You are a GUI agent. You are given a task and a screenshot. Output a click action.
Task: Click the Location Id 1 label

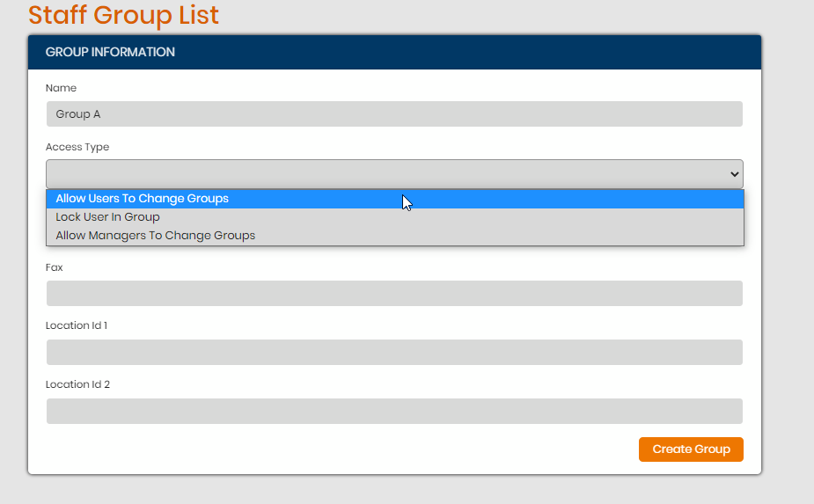coord(77,325)
